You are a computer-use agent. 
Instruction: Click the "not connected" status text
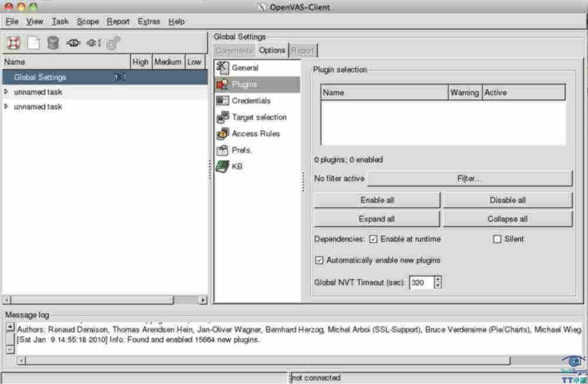point(316,378)
